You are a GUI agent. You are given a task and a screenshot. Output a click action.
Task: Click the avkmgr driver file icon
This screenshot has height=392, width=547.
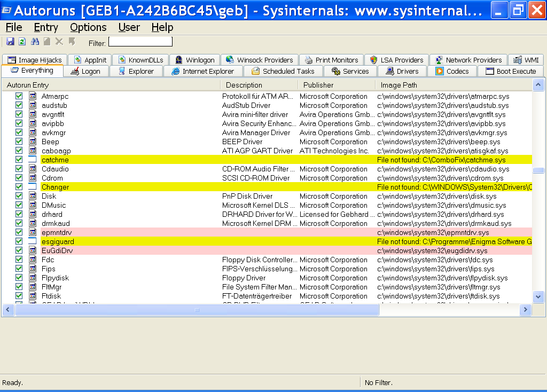(33, 132)
